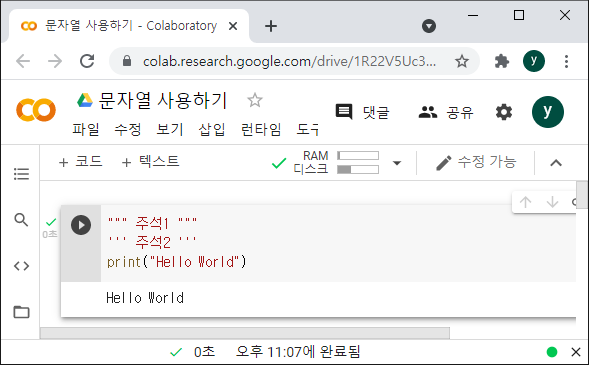Add a new text cell with + 텍스트
The width and height of the screenshot is (589, 365).
[151, 162]
